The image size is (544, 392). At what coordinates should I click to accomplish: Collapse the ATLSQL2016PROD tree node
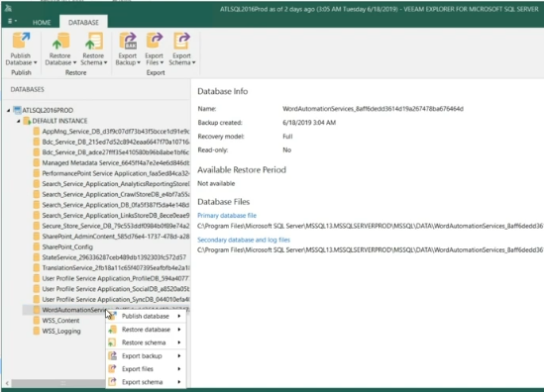(8, 110)
